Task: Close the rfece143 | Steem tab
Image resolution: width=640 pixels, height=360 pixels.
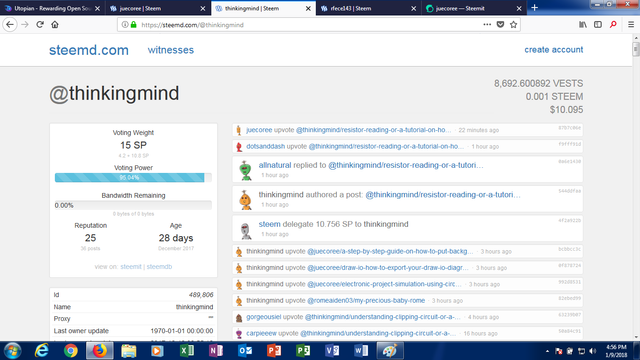Action: pyautogui.click(x=413, y=8)
